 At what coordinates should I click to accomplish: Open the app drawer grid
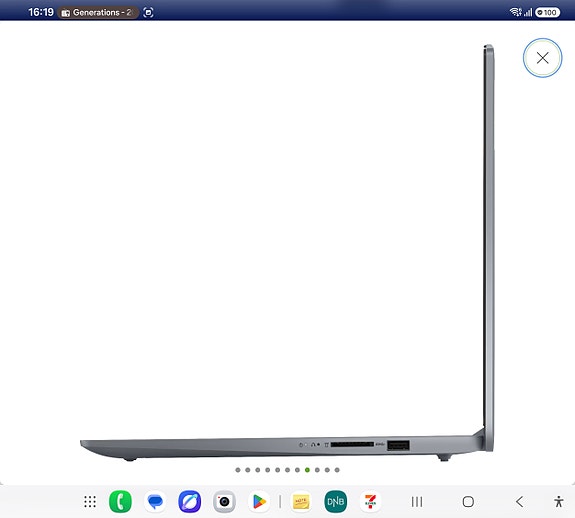[x=90, y=502]
